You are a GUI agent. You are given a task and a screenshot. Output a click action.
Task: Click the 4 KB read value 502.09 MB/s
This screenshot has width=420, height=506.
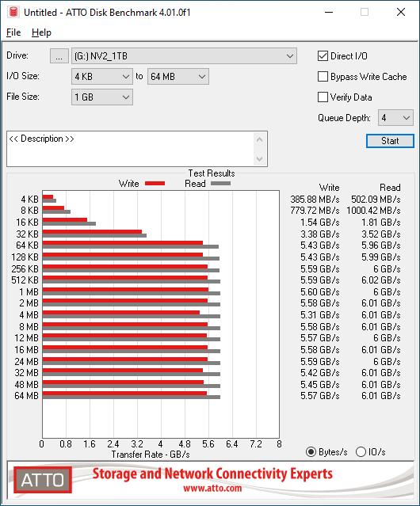tap(376, 199)
